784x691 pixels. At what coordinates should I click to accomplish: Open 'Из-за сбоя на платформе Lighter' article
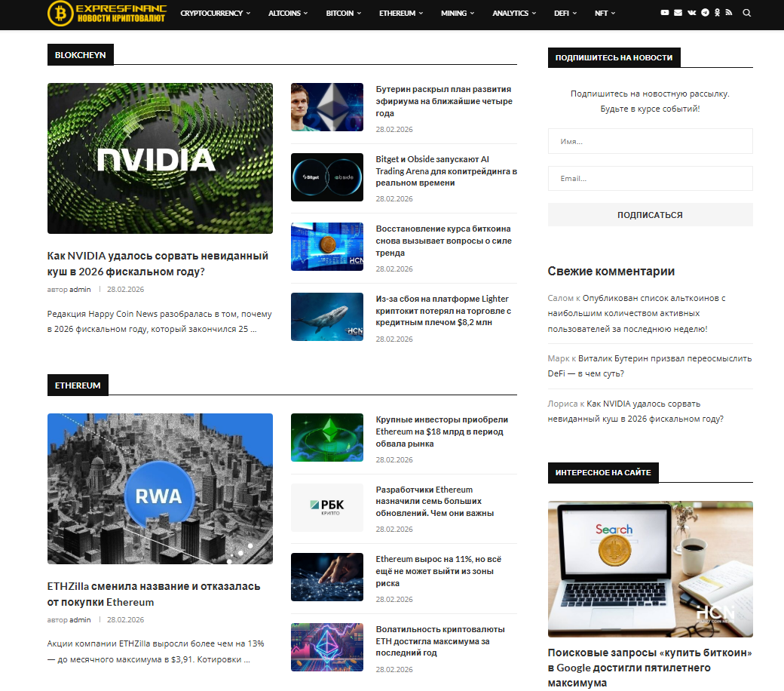(443, 310)
